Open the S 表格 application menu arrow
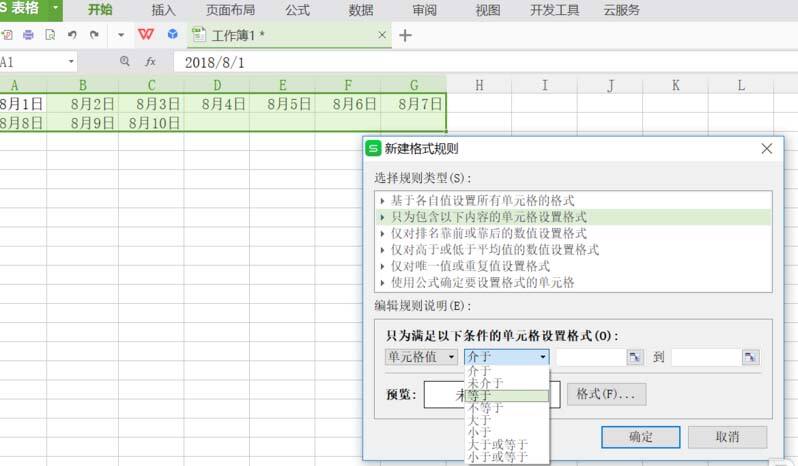Screen dimensions: 798x466 [x=55, y=9]
